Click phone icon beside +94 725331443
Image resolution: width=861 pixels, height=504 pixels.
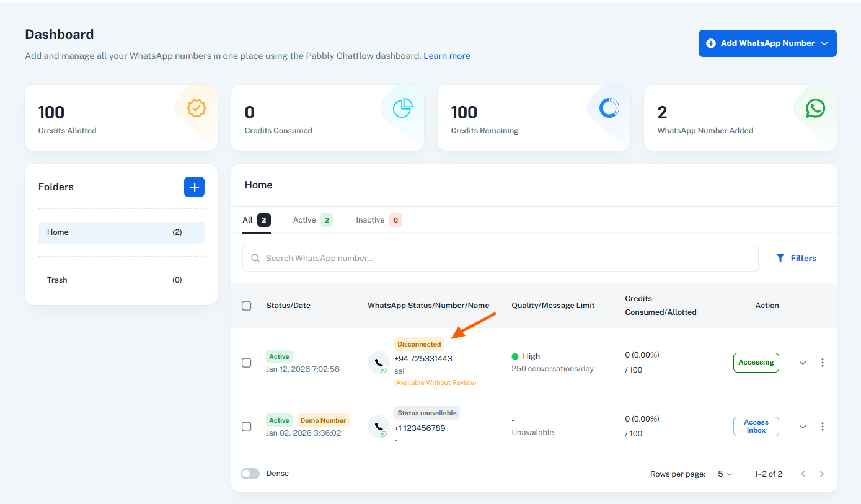click(x=378, y=363)
